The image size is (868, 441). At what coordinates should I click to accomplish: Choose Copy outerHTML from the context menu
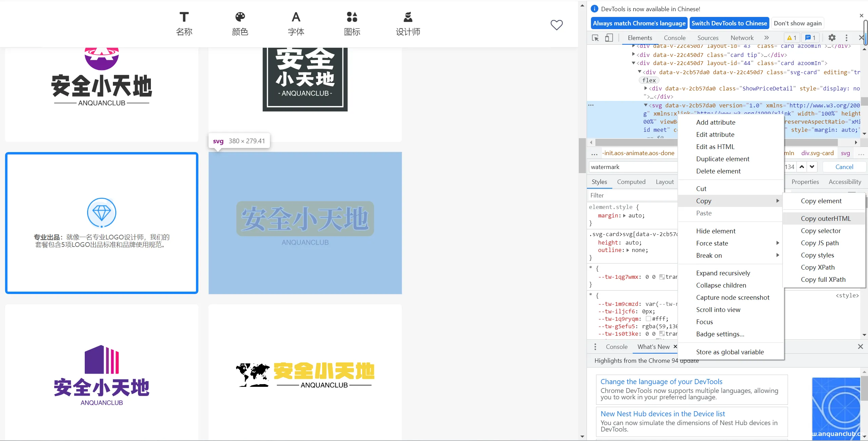pyautogui.click(x=825, y=218)
